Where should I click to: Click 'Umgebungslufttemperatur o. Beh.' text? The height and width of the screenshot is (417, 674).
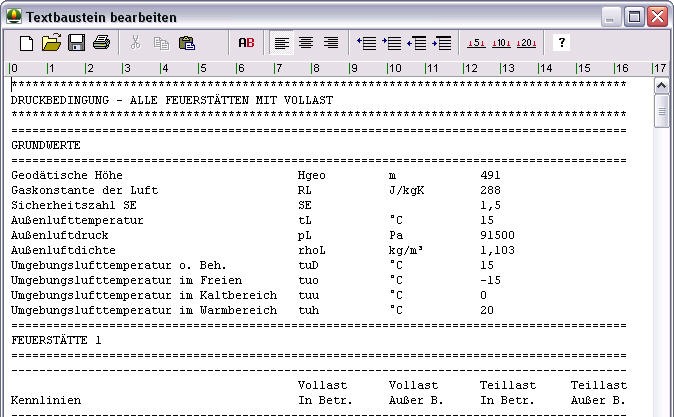click(x=119, y=265)
